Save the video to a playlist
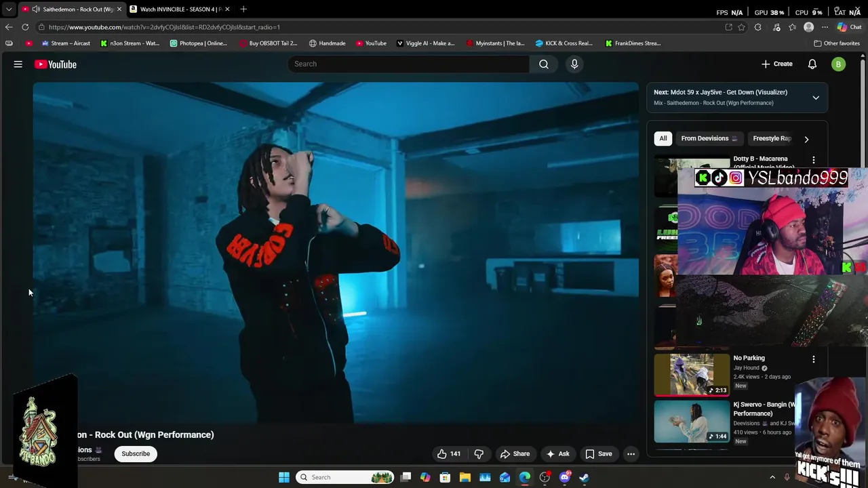 coord(599,454)
